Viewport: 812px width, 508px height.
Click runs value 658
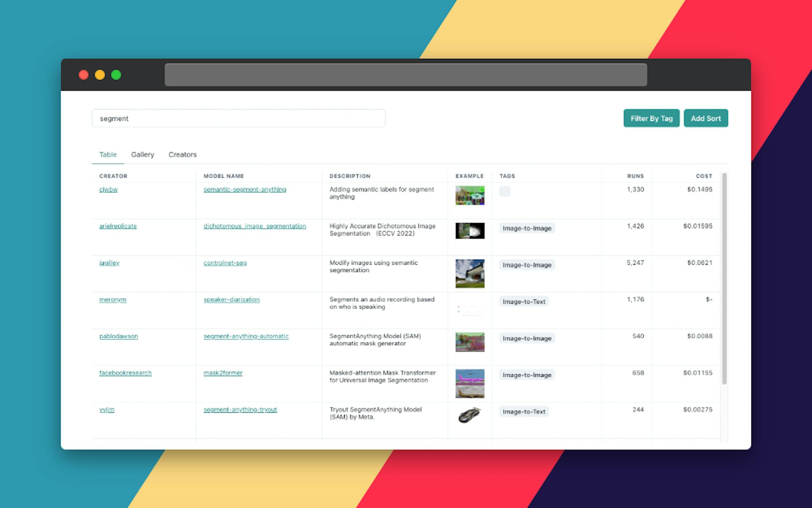[638, 373]
